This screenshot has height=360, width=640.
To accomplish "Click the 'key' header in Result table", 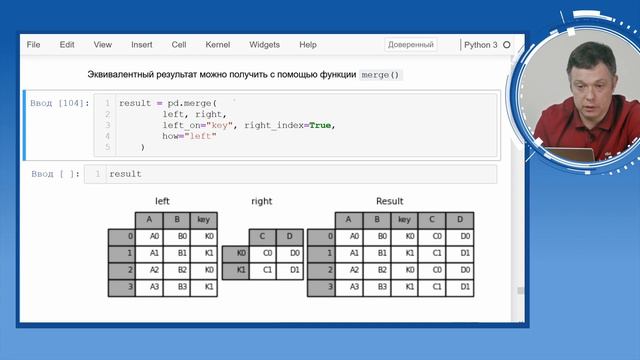I will pyautogui.click(x=404, y=220).
